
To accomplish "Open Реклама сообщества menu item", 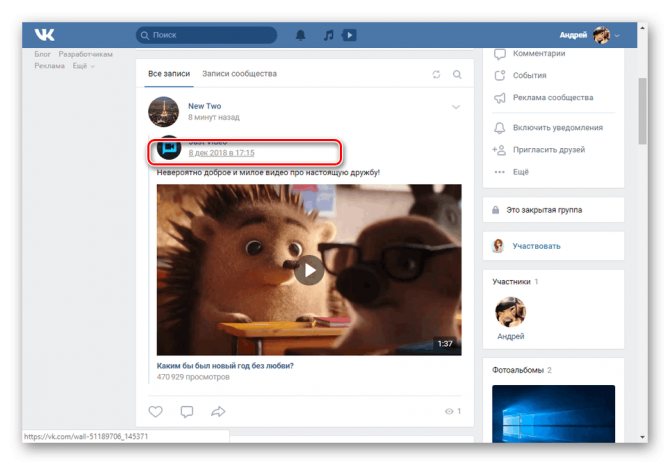I will (x=553, y=98).
